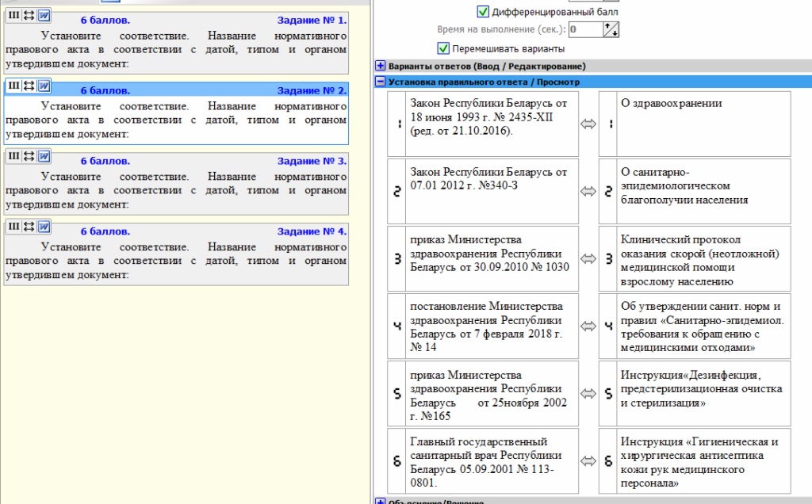Click left number cell 4 of matching table
The width and height of the screenshot is (812, 504).
[396, 326]
